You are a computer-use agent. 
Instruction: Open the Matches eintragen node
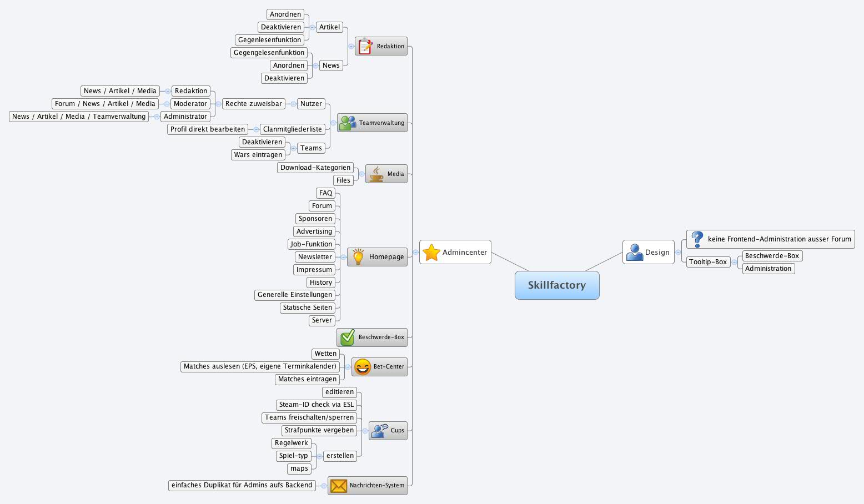(307, 379)
